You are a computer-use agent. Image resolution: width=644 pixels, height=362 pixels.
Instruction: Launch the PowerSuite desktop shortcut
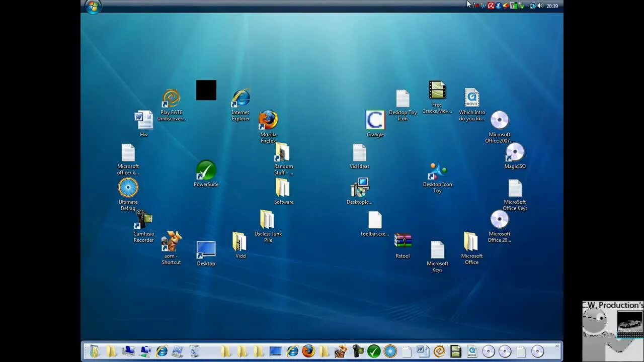[206, 174]
